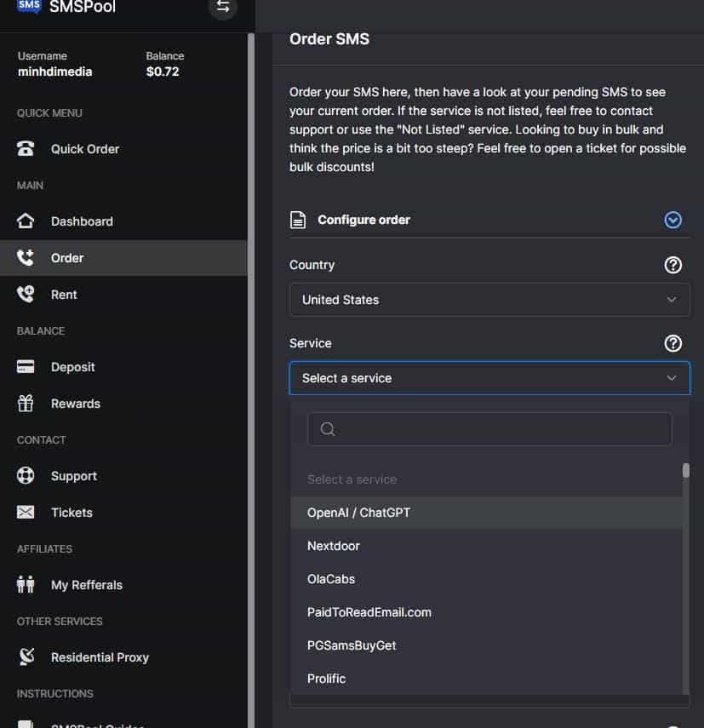The image size is (704, 728).
Task: Open the Country dropdown showing United States
Action: pos(489,300)
